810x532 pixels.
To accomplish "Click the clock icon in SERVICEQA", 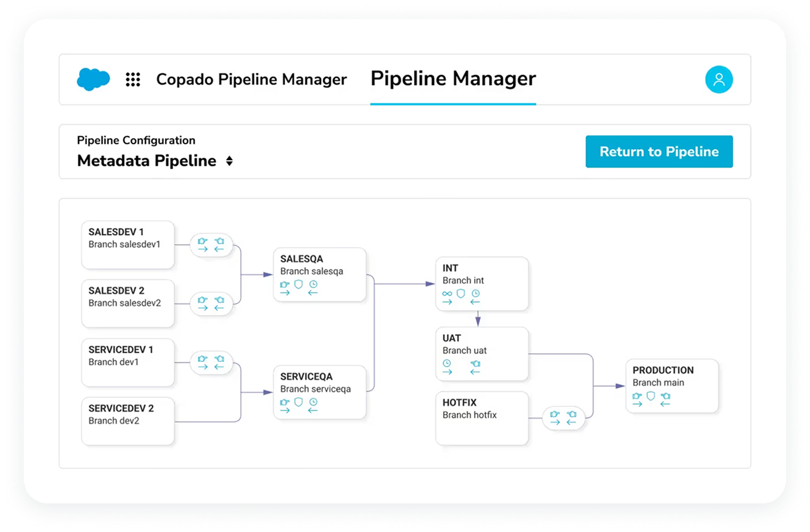I will (x=313, y=402).
